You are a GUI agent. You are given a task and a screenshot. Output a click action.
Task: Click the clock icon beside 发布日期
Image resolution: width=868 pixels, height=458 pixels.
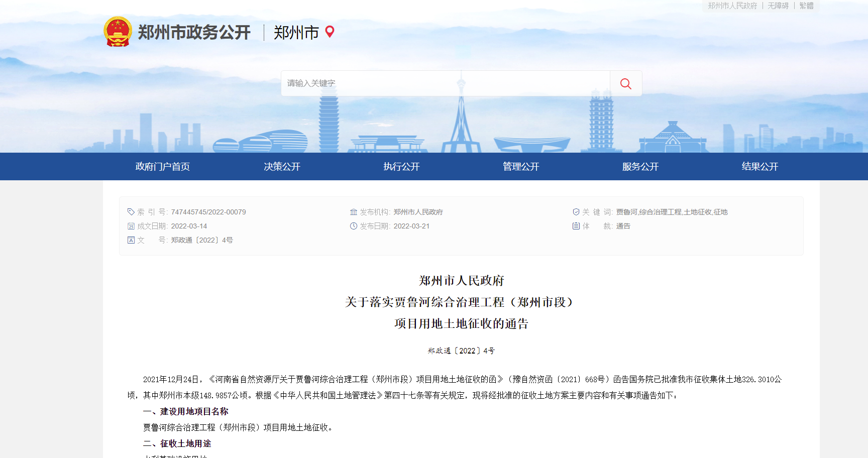354,226
